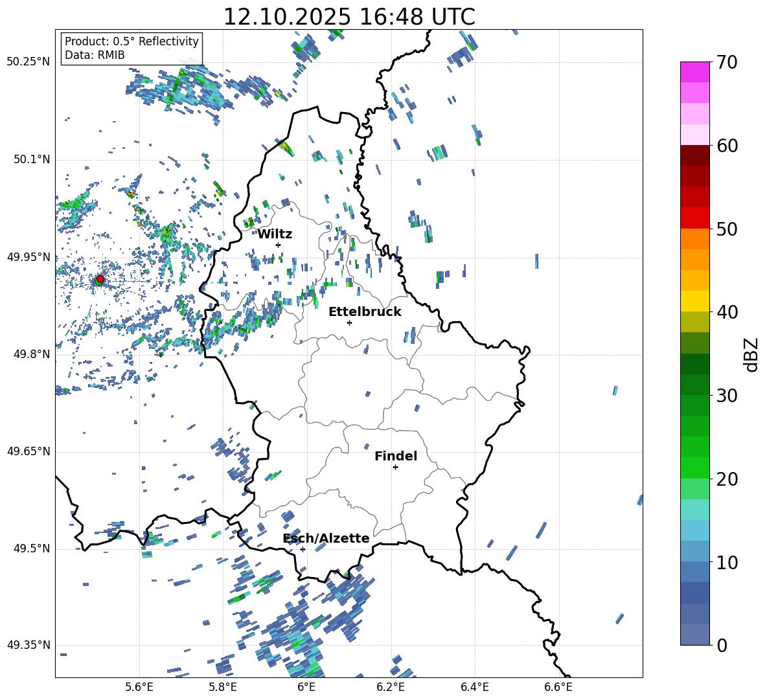Click the 6.6°E longitude axis label
767x700 pixels.
(558, 687)
